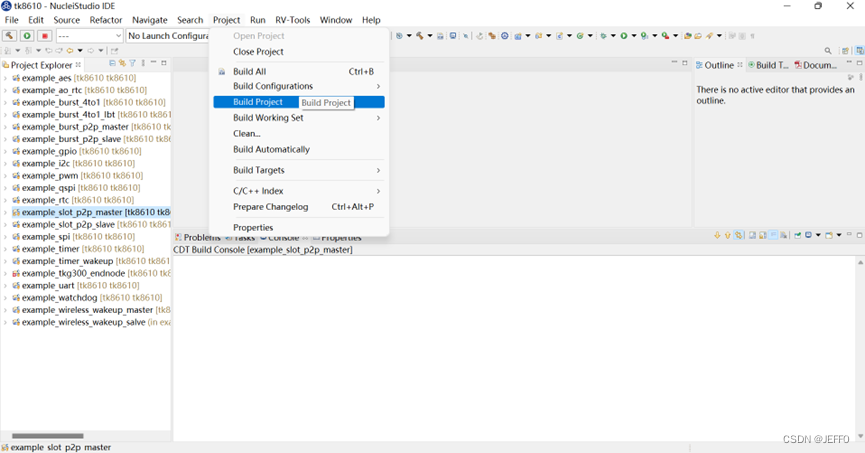This screenshot has width=865, height=453.
Task: Open Build Targets submenu
Action: pyautogui.click(x=299, y=170)
